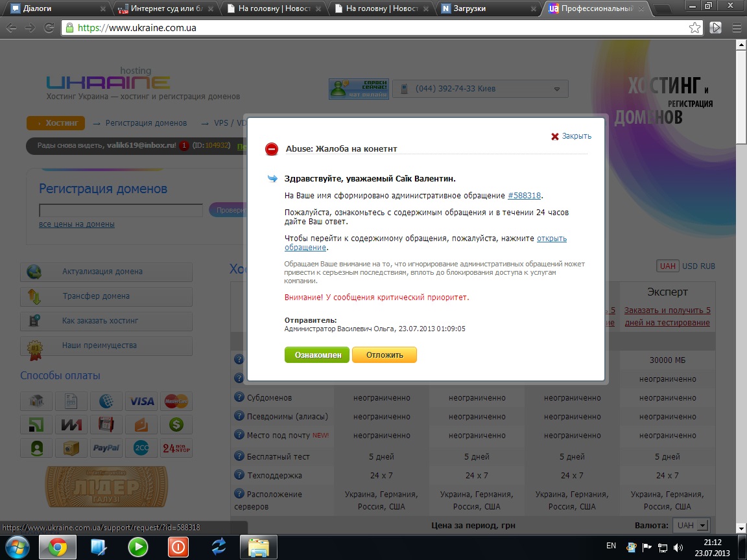
Task: Click the green padlock security icon
Action: point(69,28)
